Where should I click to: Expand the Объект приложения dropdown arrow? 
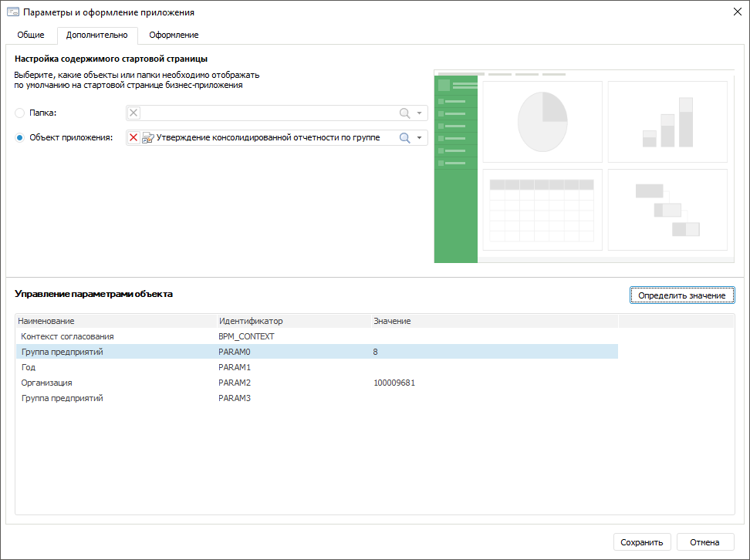tap(420, 138)
